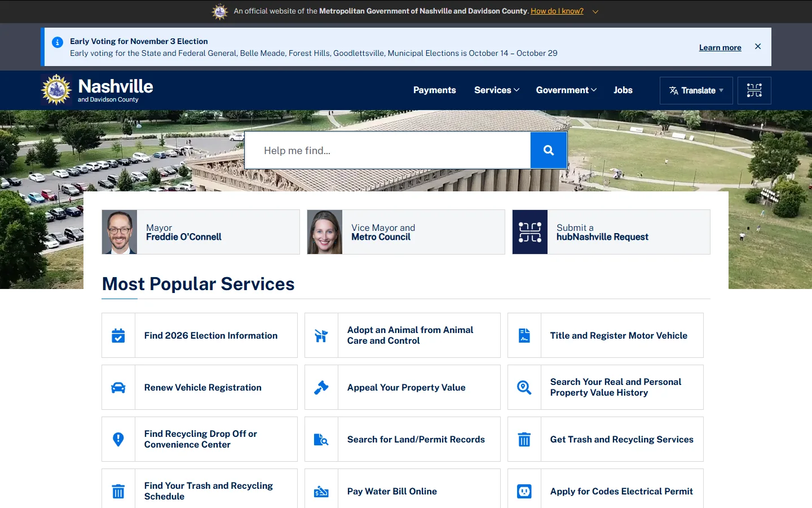Open Search for Land/Permit Records
The width and height of the screenshot is (812, 508).
416,439
